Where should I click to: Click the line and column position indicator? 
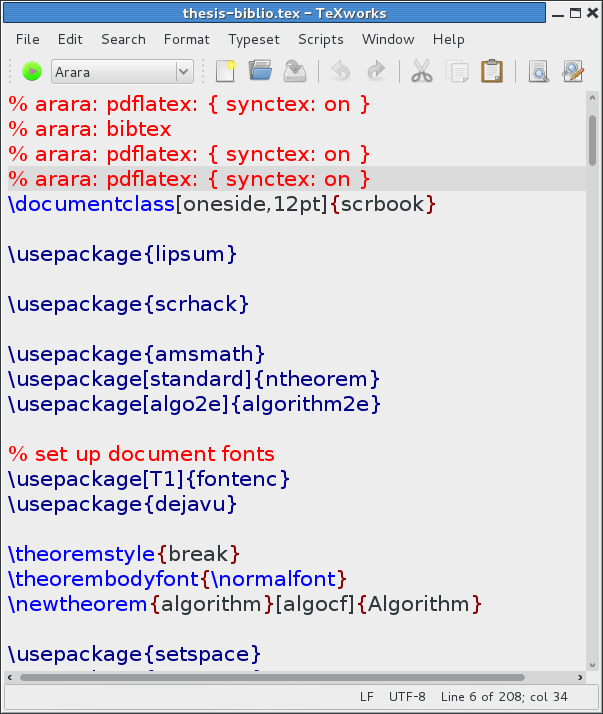pos(505,697)
